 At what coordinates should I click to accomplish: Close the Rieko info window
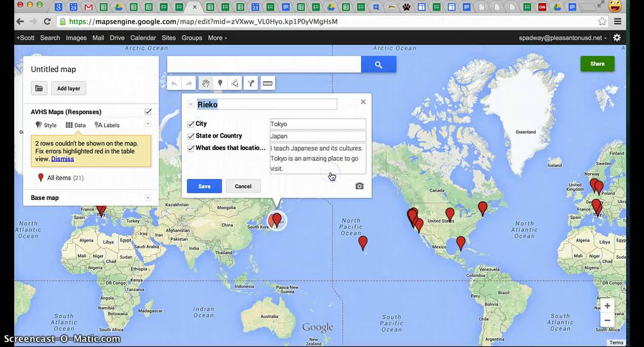[363, 101]
